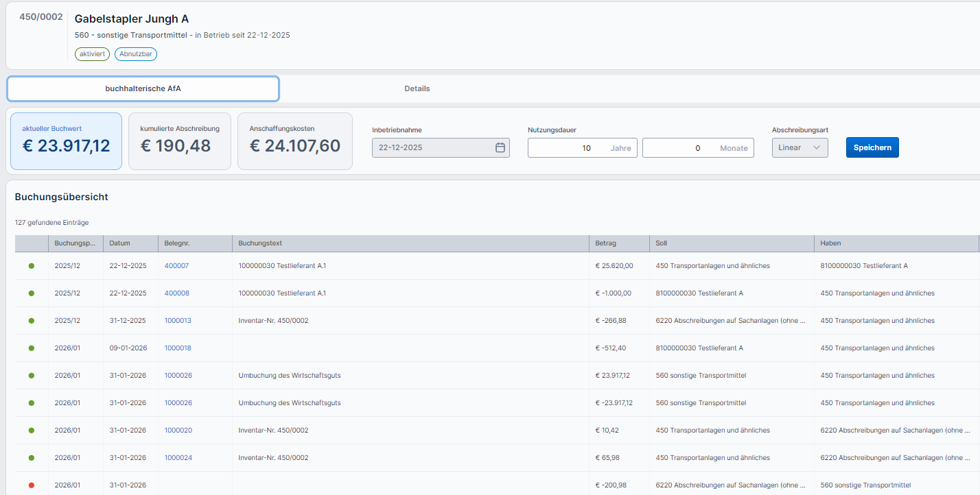Open Beleg number 1000024 link

click(178, 458)
